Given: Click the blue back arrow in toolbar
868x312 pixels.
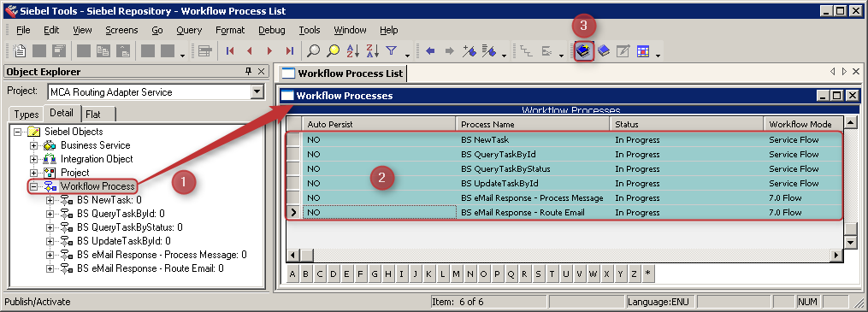Looking at the screenshot, I should click(430, 51).
